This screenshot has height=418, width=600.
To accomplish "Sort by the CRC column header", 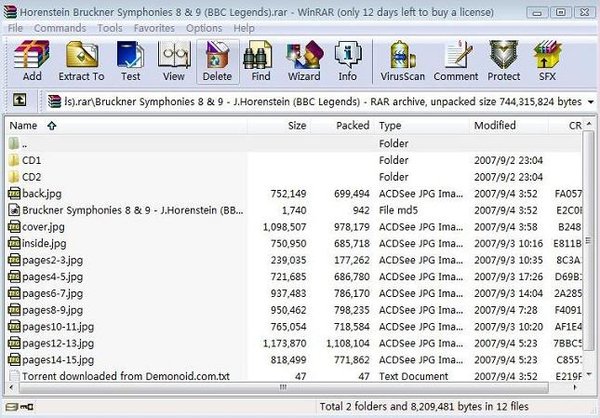I will click(x=566, y=126).
